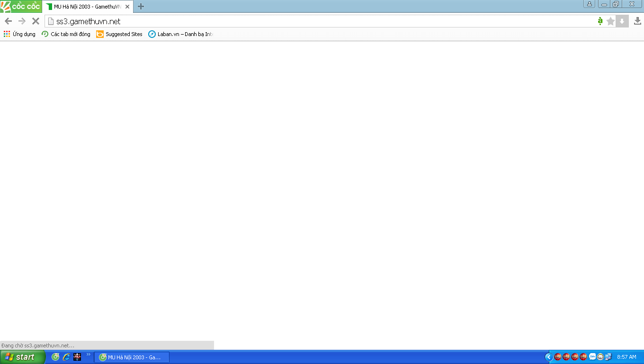
Task: Open the Zalo tray icon
Action: (x=592, y=357)
